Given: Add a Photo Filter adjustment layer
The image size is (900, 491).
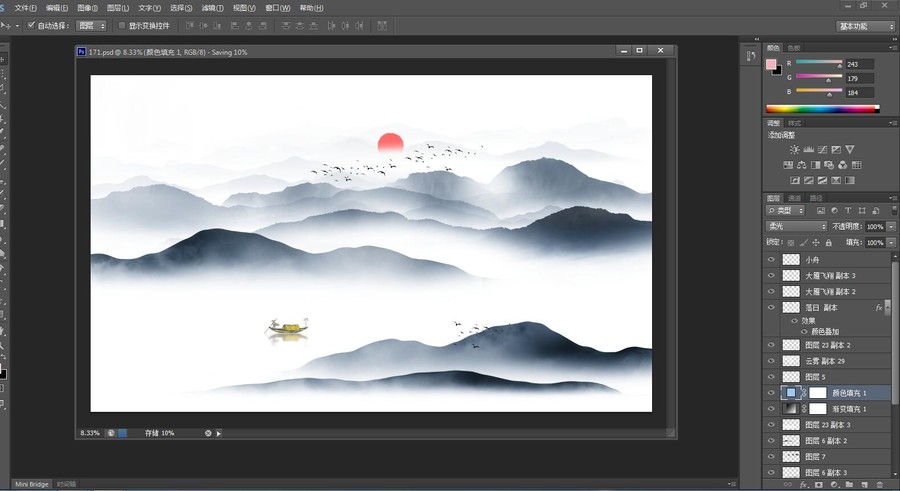Looking at the screenshot, I should tap(829, 165).
